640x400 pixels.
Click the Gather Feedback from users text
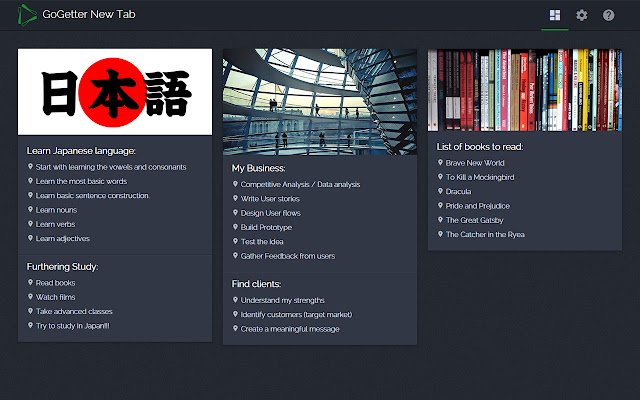[288, 256]
